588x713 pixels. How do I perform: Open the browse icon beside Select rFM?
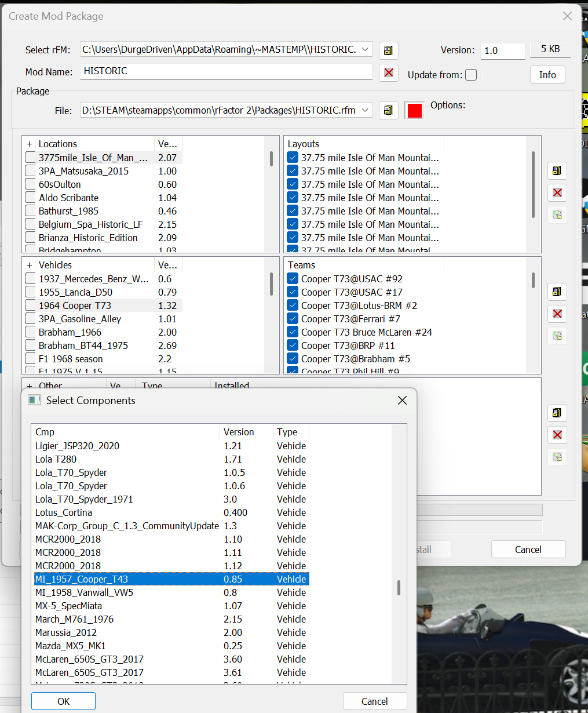[x=388, y=50]
